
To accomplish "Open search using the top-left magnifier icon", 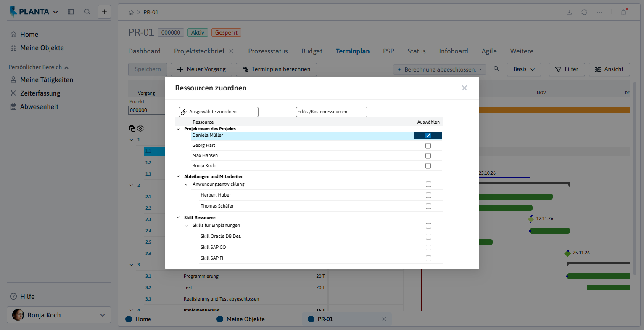I will (x=87, y=12).
